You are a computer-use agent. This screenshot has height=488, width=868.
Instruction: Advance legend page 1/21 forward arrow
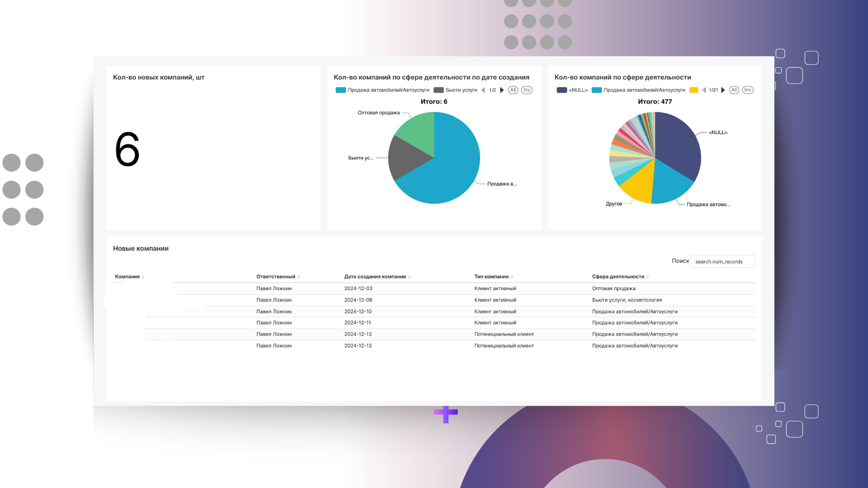(x=723, y=90)
